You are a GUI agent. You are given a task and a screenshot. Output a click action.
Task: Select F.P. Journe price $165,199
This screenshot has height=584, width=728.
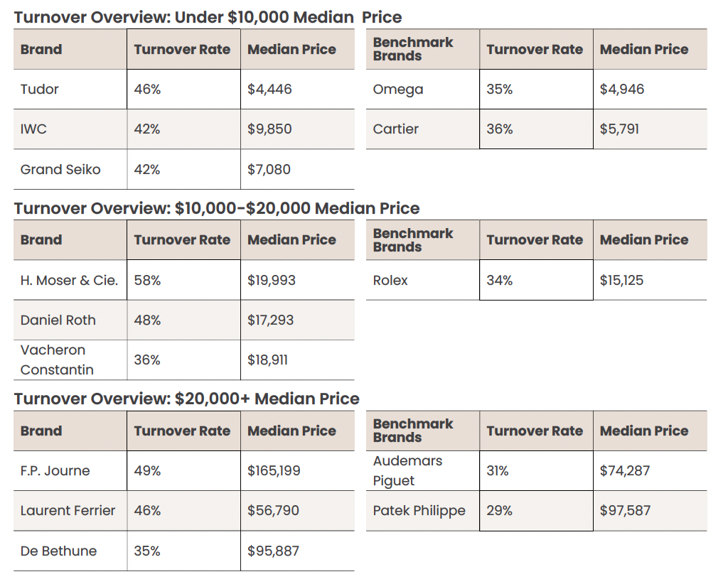pyautogui.click(x=274, y=471)
